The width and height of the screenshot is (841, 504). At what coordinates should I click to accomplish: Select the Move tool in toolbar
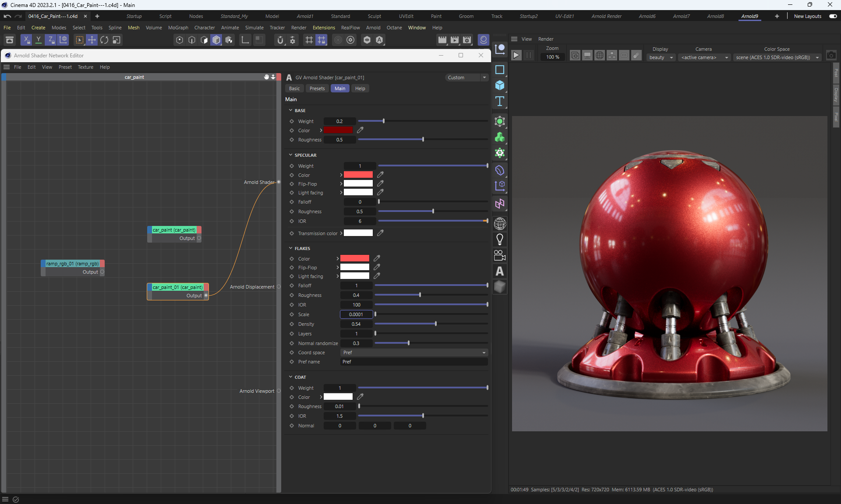[x=92, y=40]
